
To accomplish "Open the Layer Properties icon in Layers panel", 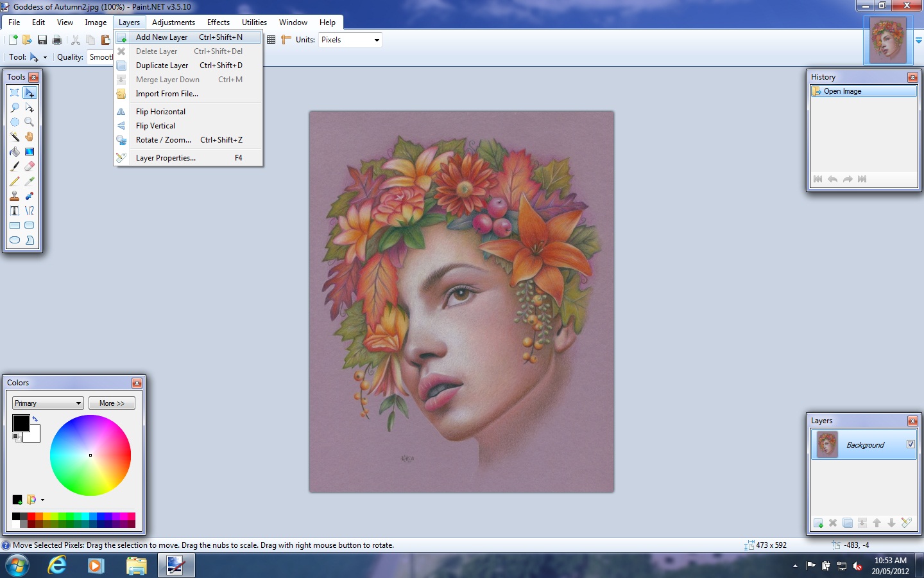I will [x=907, y=523].
